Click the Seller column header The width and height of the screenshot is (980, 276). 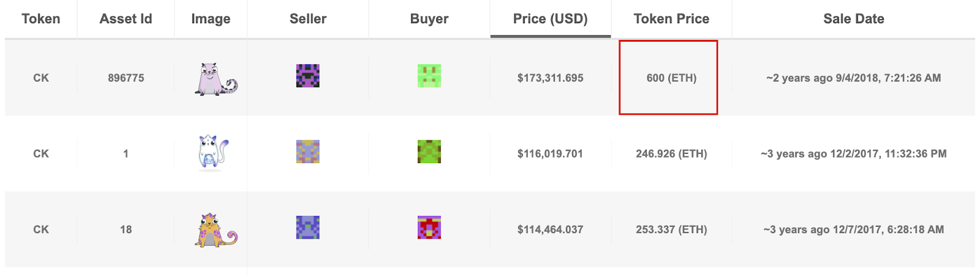click(x=308, y=19)
